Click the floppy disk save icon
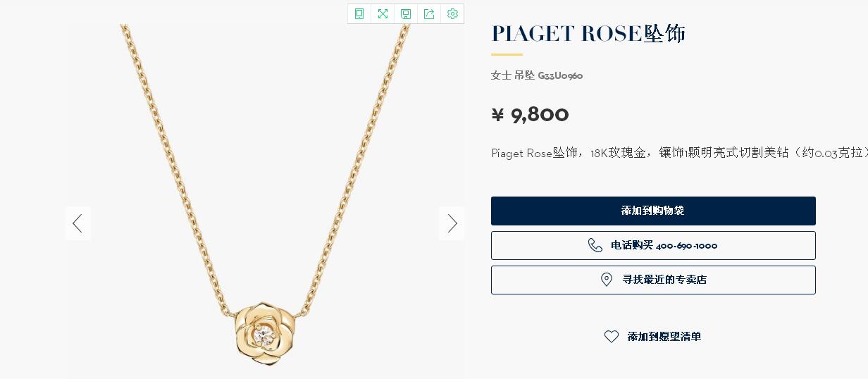This screenshot has height=379, width=868. click(406, 14)
